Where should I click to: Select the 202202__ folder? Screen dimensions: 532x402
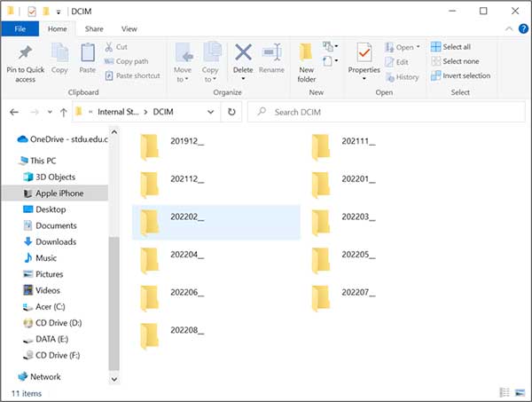click(216, 223)
